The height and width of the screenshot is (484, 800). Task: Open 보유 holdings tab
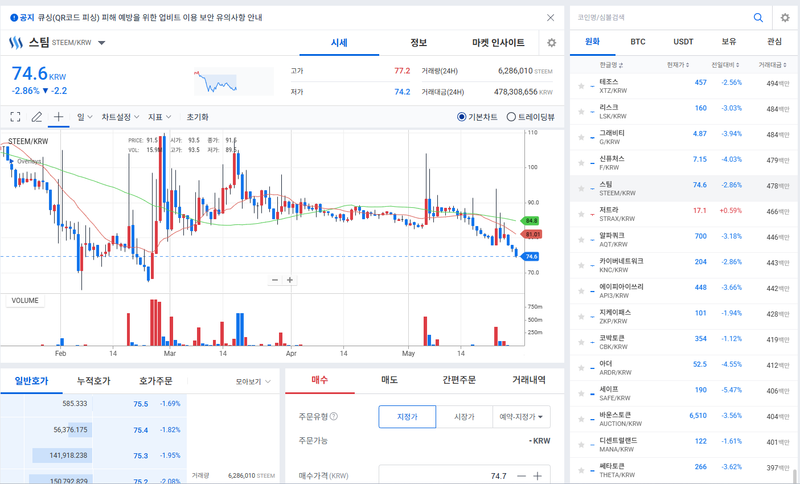click(x=729, y=42)
